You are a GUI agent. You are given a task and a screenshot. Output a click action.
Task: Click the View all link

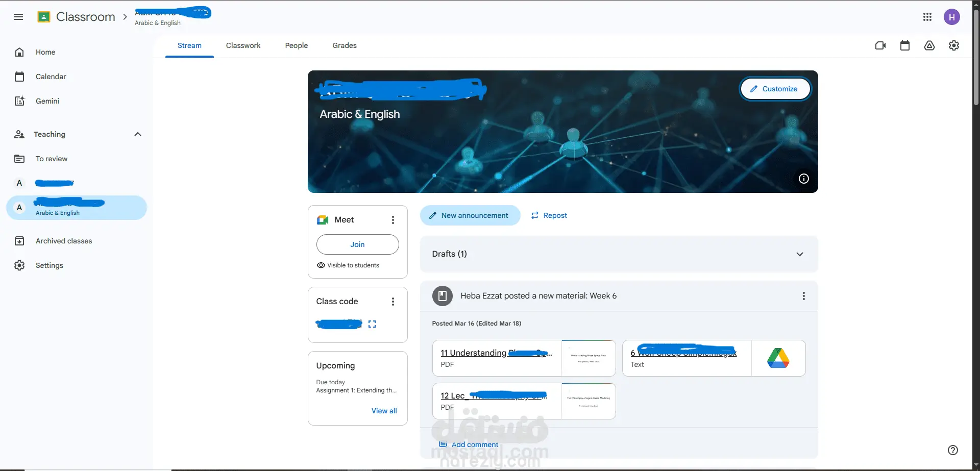tap(384, 411)
